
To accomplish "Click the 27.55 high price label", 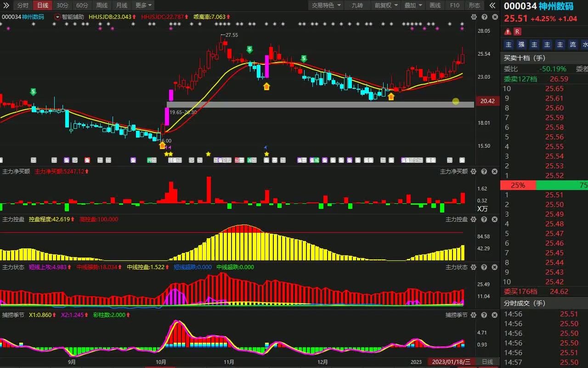I will (x=232, y=35).
